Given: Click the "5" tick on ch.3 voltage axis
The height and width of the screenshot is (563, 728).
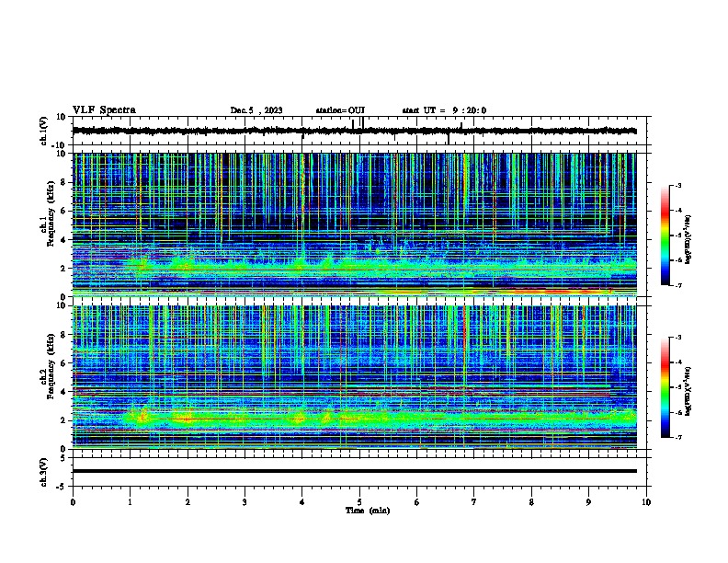Looking at the screenshot, I should click(x=63, y=458).
